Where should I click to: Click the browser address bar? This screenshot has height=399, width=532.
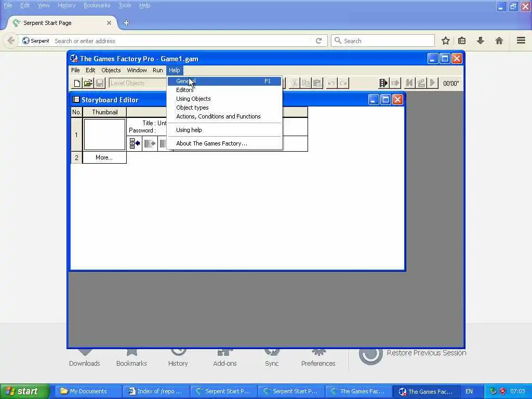[181, 41]
